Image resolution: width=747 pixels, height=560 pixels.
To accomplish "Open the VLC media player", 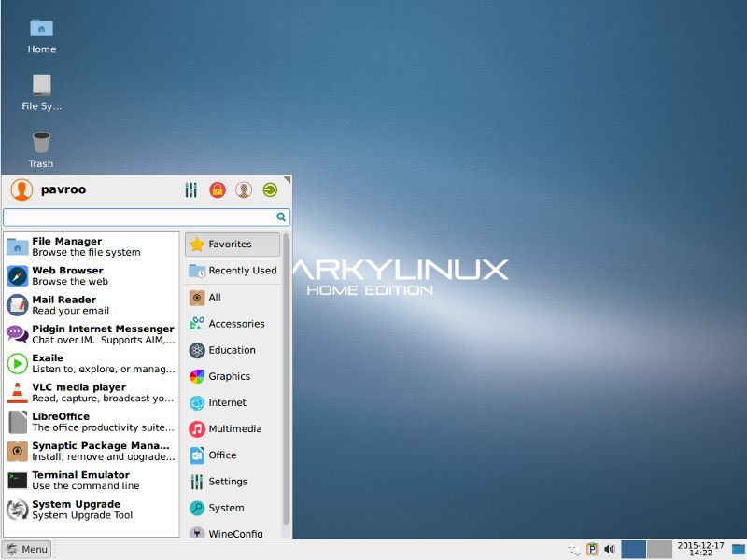I will coord(91,392).
